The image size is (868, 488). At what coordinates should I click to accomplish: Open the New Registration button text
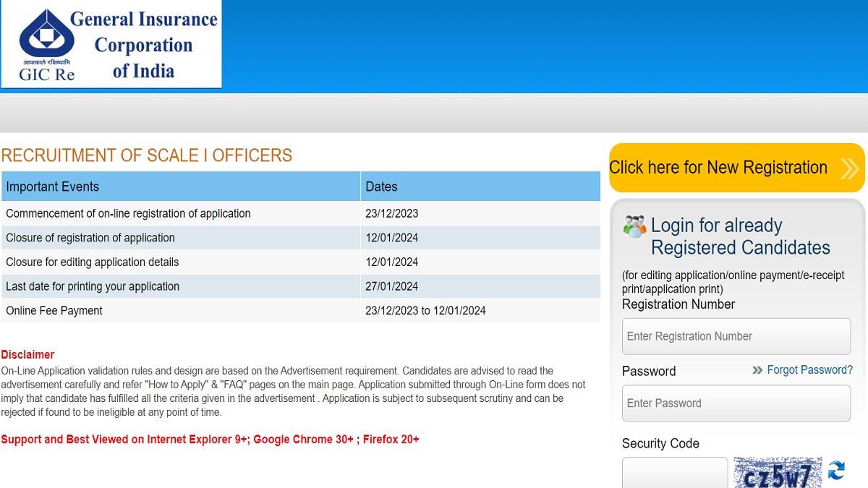pos(718,168)
